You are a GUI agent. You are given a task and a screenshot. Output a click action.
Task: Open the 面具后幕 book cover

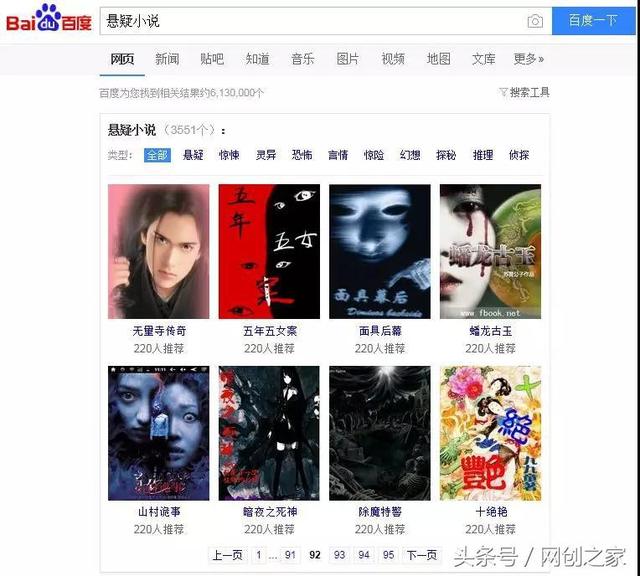tap(380, 251)
